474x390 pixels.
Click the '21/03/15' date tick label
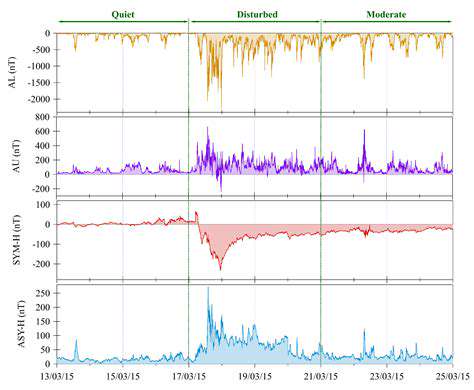321,376
